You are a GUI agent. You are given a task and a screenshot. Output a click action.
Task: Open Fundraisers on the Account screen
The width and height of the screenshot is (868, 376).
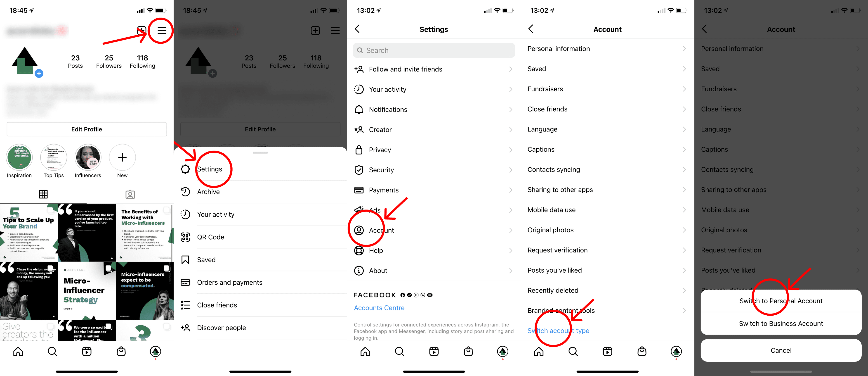607,89
